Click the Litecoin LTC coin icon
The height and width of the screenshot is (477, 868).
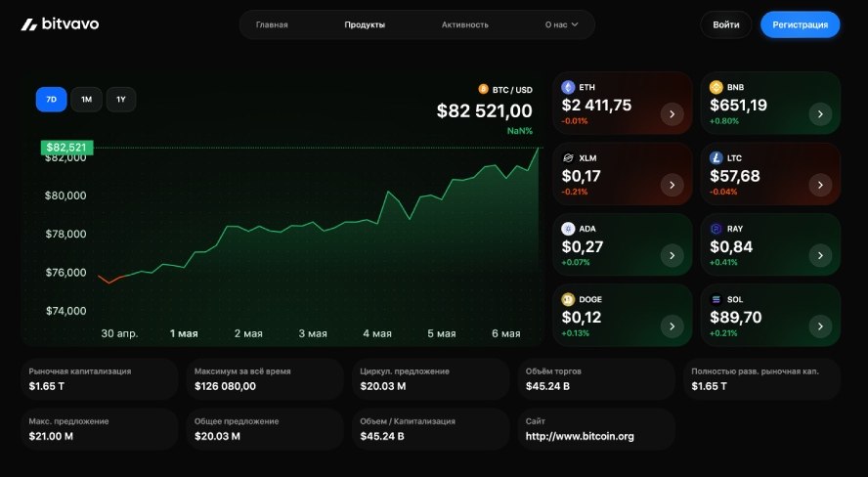(x=716, y=158)
